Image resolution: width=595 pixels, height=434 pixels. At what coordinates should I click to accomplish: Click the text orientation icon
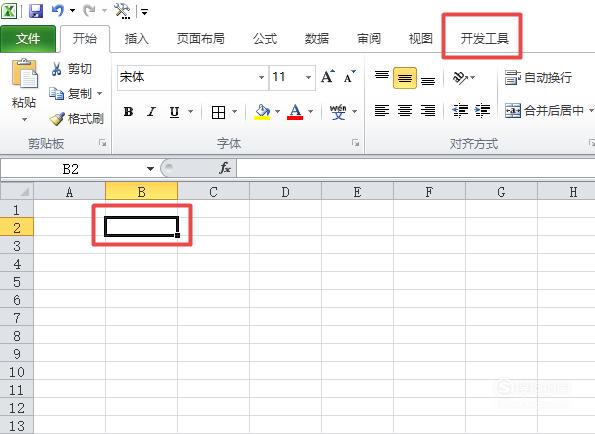pyautogui.click(x=460, y=77)
